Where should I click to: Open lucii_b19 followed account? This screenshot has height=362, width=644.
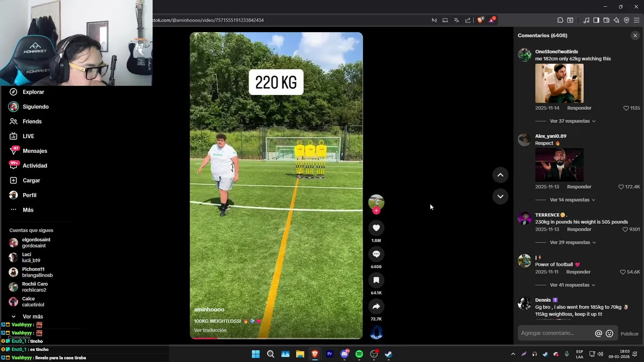pyautogui.click(x=25, y=257)
